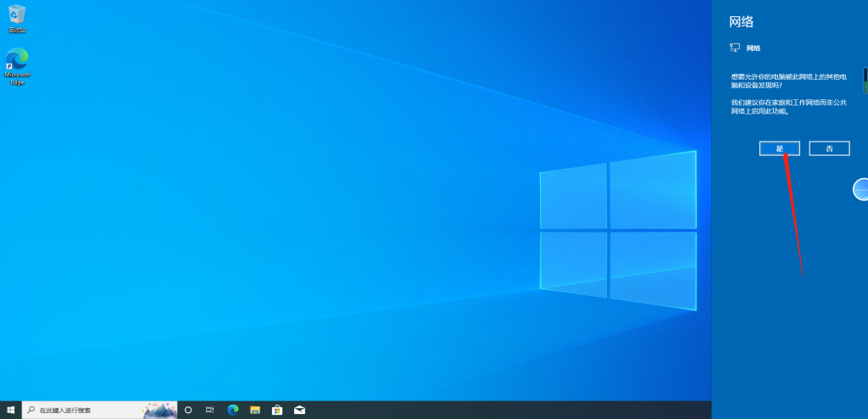Click the floating round widget at right edge
868x419 pixels.
point(860,189)
